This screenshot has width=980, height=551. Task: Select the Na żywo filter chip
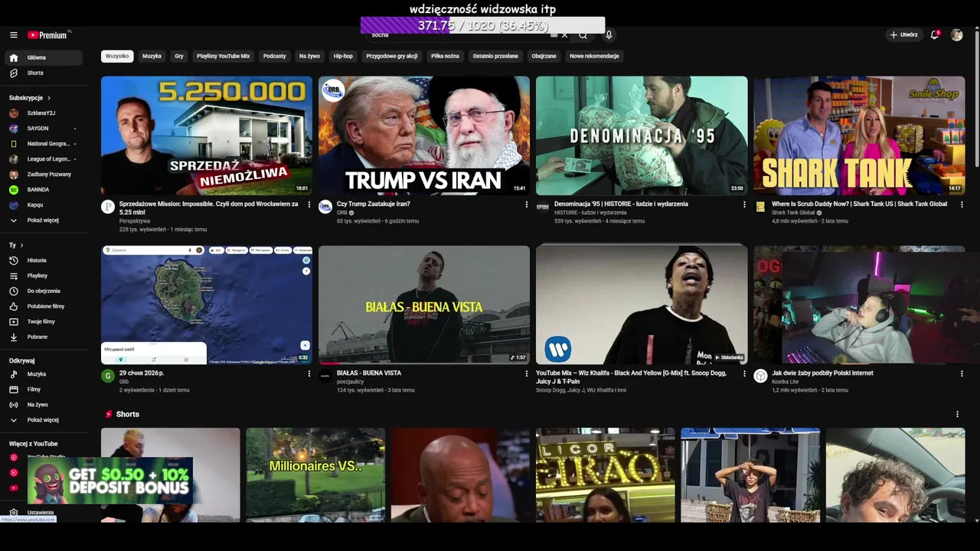[x=309, y=56]
